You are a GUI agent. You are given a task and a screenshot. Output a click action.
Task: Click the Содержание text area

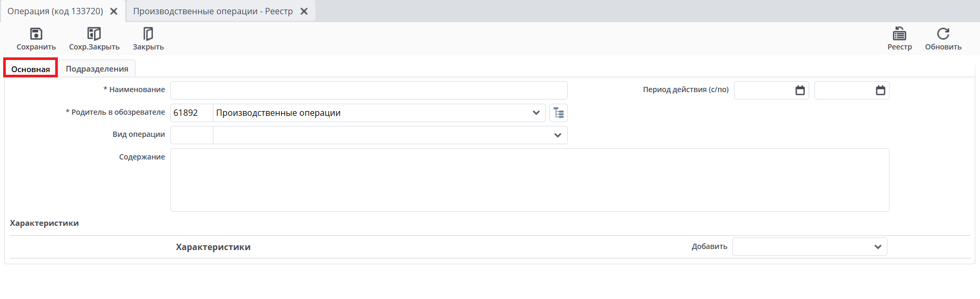click(x=529, y=180)
